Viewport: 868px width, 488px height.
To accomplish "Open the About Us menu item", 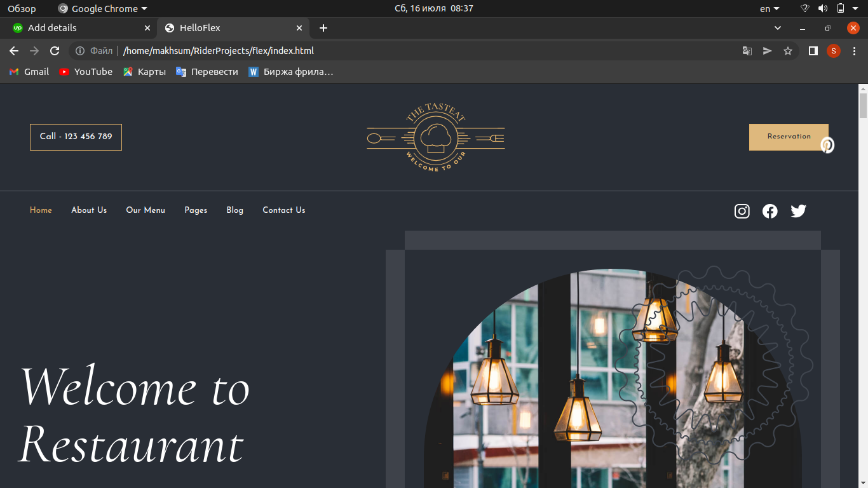I will (89, 210).
